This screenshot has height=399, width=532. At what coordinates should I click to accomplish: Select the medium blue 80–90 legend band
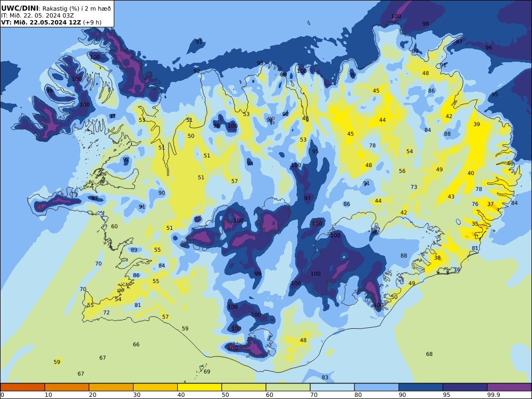[376, 387]
